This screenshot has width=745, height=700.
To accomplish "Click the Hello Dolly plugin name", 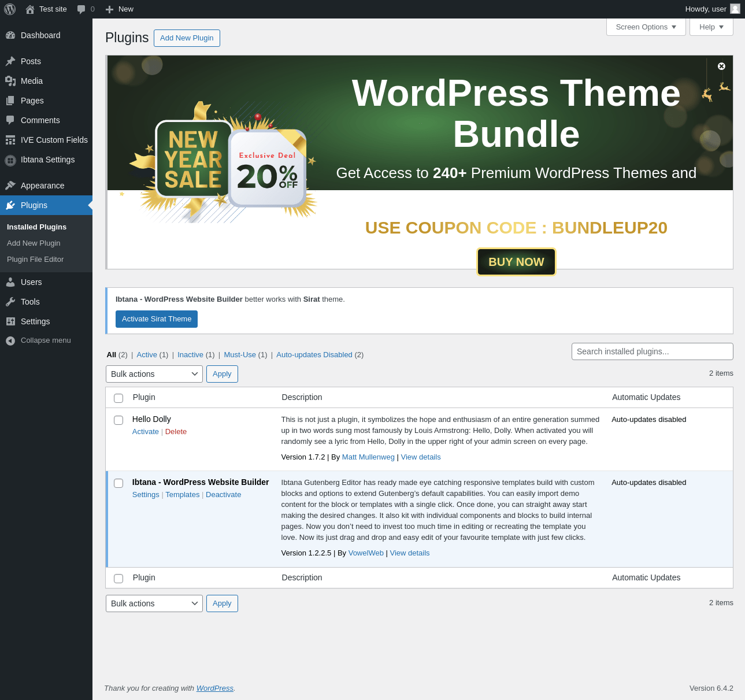I will [x=151, y=419].
